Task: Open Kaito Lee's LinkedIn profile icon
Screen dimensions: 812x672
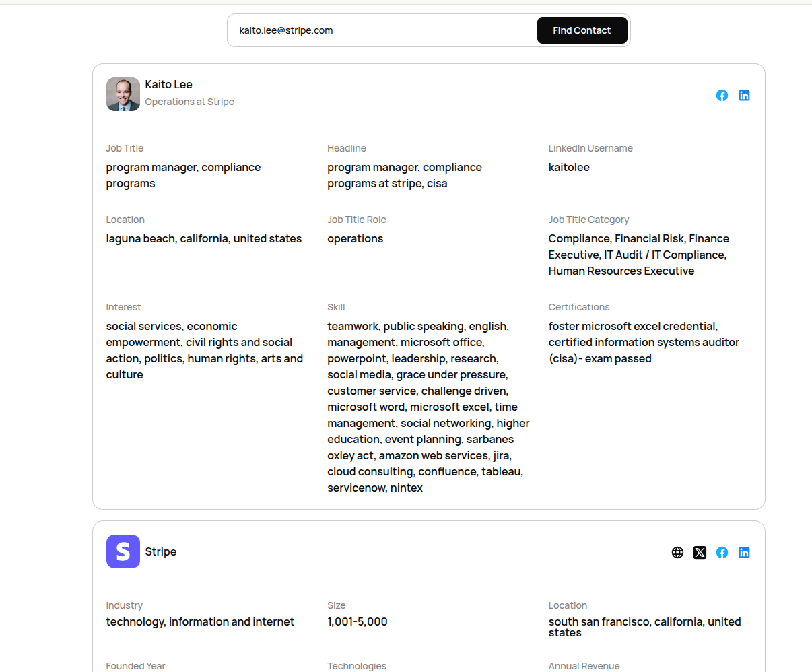Action: coord(744,96)
